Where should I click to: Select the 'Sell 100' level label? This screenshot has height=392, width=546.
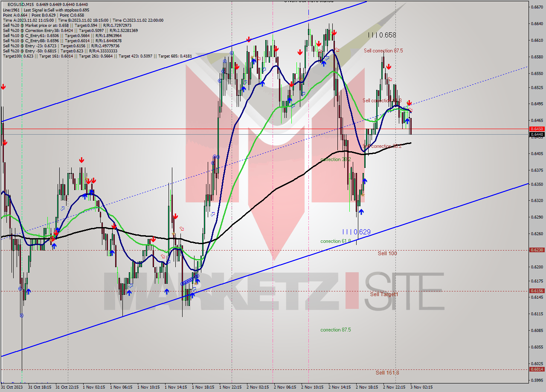387,254
